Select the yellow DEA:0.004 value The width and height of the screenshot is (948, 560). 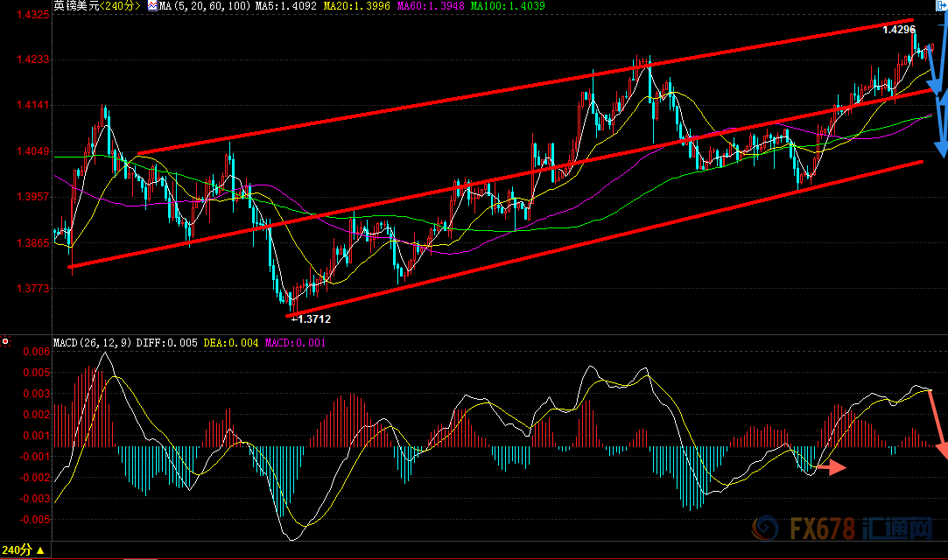[231, 342]
